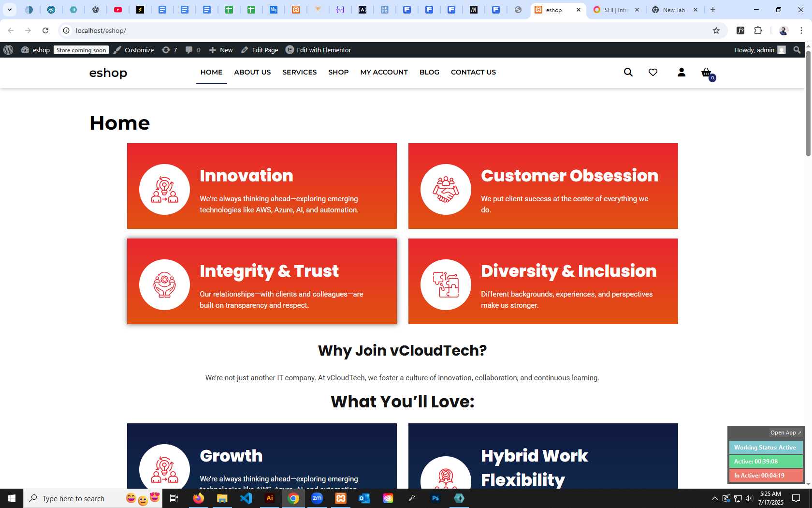Click the page vertical scrollbar thumb
Image resolution: width=812 pixels, height=508 pixels.
(x=808, y=104)
